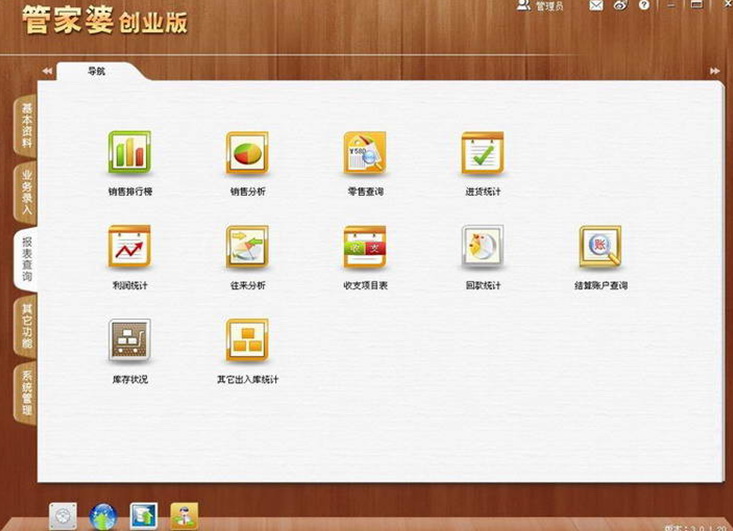Open the 收支项目表 income-expense icon
The width and height of the screenshot is (733, 531).
[365, 246]
